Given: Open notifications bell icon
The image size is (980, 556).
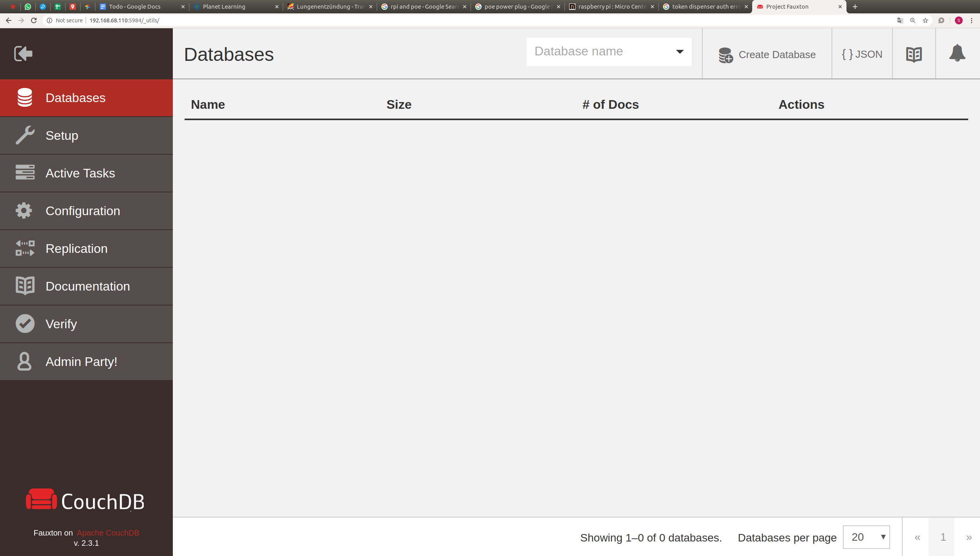Looking at the screenshot, I should [957, 53].
